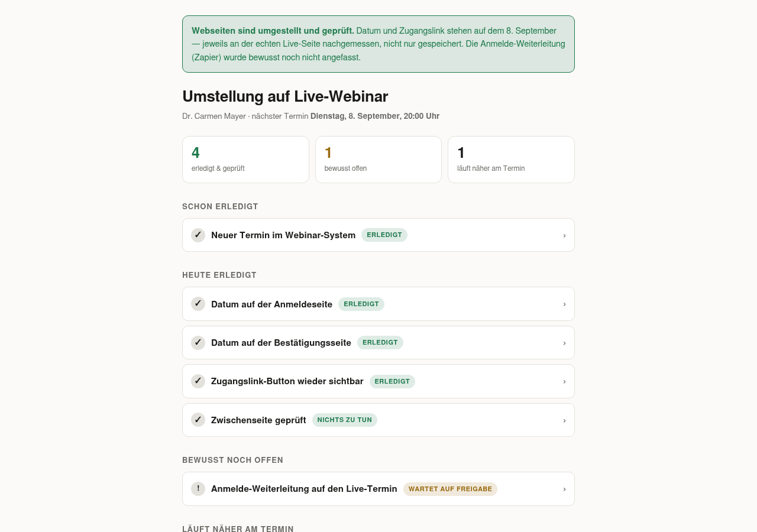Expand Anmelde-Weiterleitung auf den Live-Termin chevron

564,489
